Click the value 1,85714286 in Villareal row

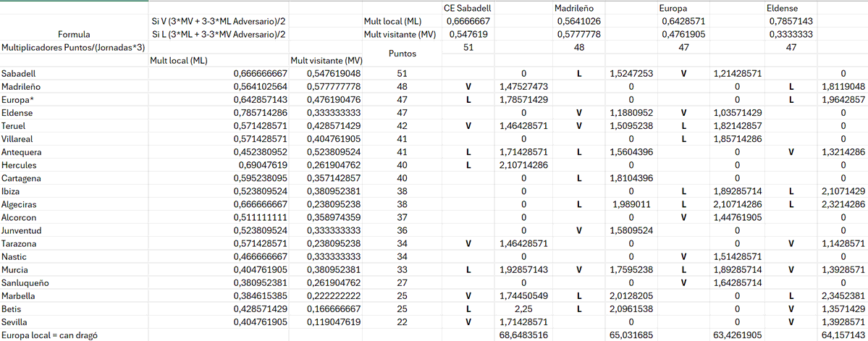[x=738, y=139]
